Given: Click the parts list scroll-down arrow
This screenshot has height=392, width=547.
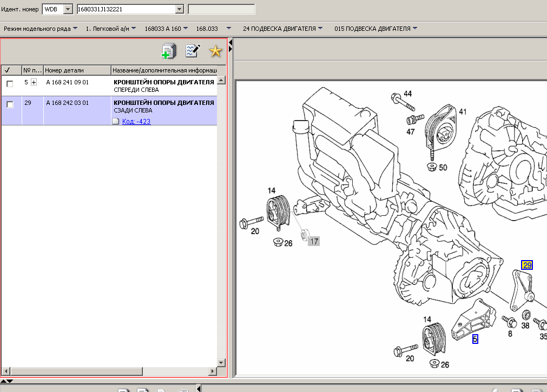Looking at the screenshot, I should [x=221, y=362].
